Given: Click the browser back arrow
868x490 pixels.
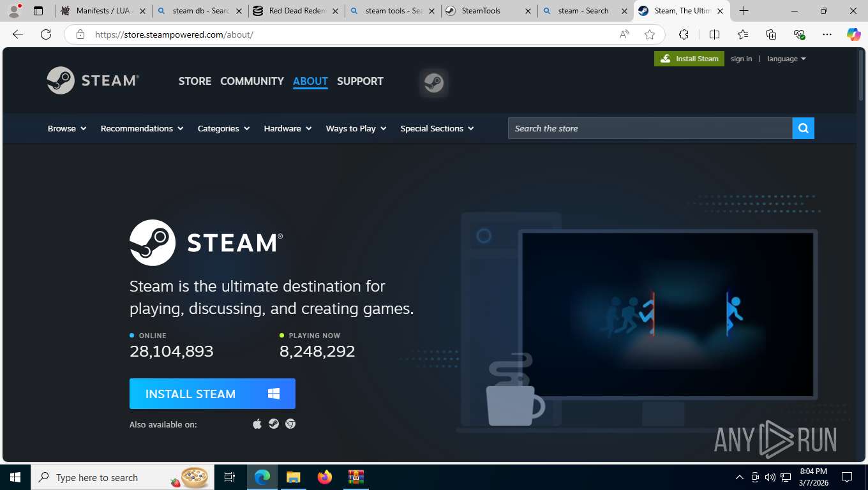Looking at the screenshot, I should tap(18, 34).
